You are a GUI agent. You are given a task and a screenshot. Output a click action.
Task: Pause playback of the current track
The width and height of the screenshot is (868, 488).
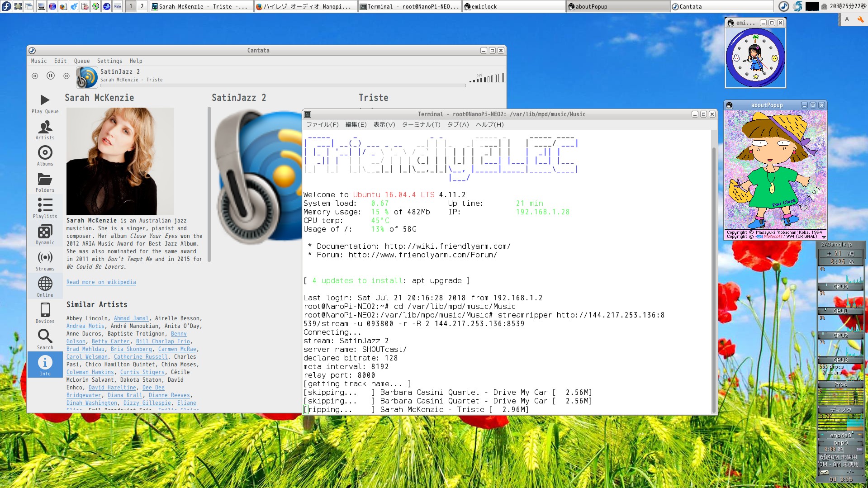[x=51, y=76]
